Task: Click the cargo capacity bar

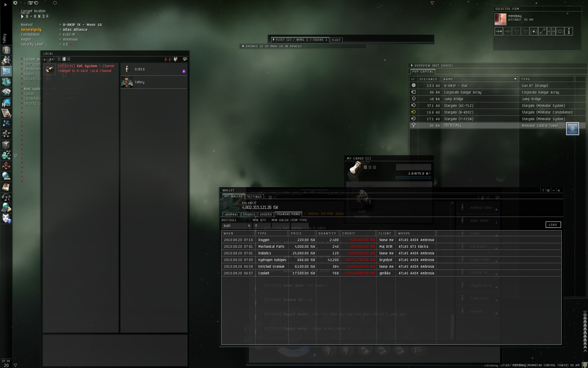Action: pyautogui.click(x=413, y=178)
